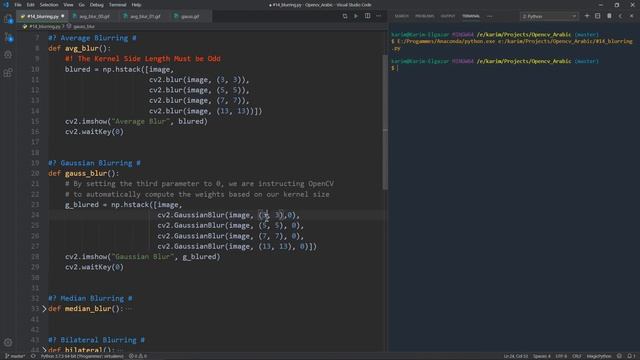Change language mode via MagicPython status item
The width and height of the screenshot is (640, 360).
point(599,356)
